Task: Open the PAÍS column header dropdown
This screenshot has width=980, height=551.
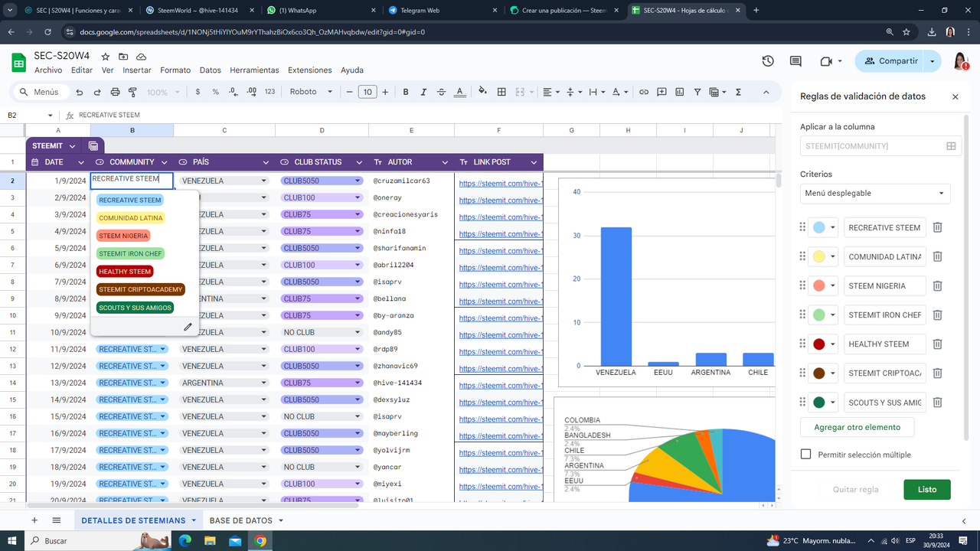Action: pyautogui.click(x=266, y=162)
